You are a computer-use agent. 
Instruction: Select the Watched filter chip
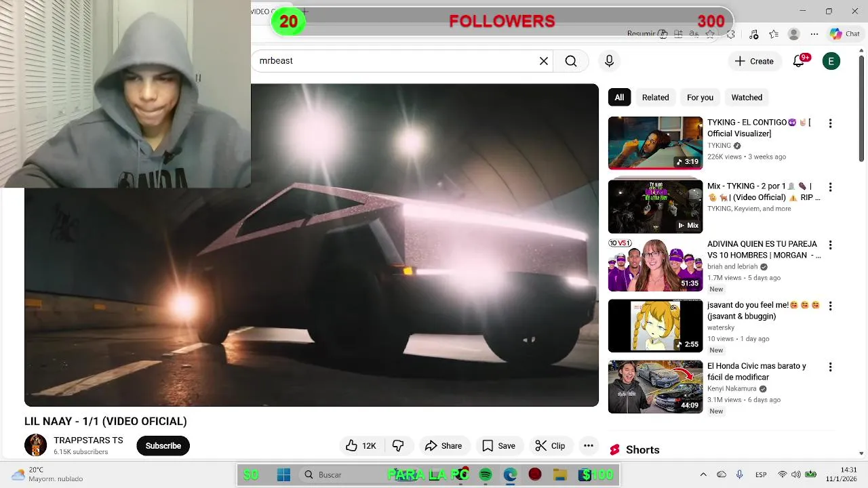[747, 98]
